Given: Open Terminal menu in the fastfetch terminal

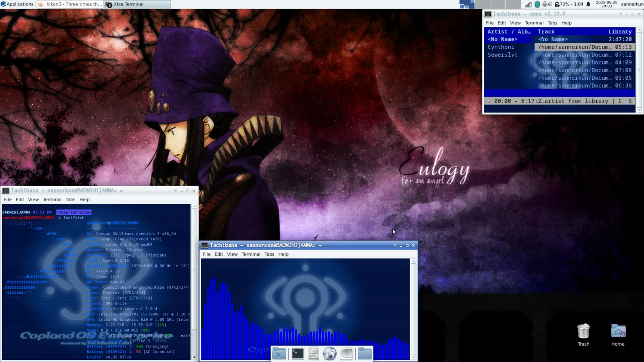Looking at the screenshot, I should (52, 199).
